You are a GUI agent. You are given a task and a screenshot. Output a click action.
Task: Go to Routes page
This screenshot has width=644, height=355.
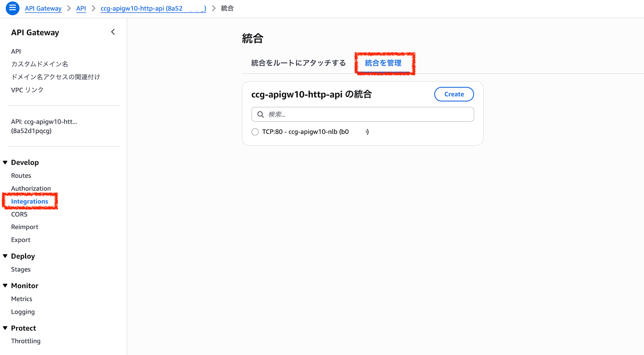21,176
